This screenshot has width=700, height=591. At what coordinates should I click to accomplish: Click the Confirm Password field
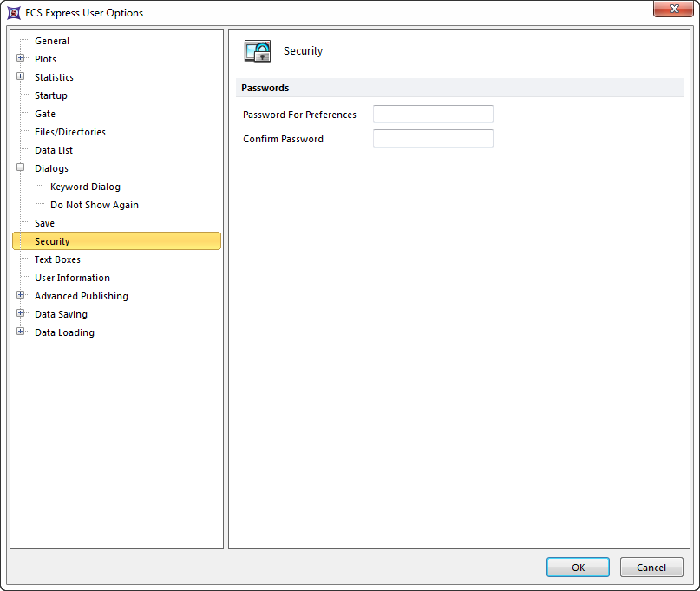pos(433,139)
